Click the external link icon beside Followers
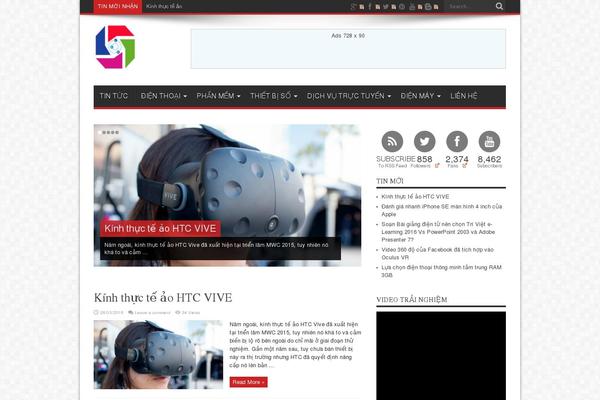 pyautogui.click(x=437, y=166)
